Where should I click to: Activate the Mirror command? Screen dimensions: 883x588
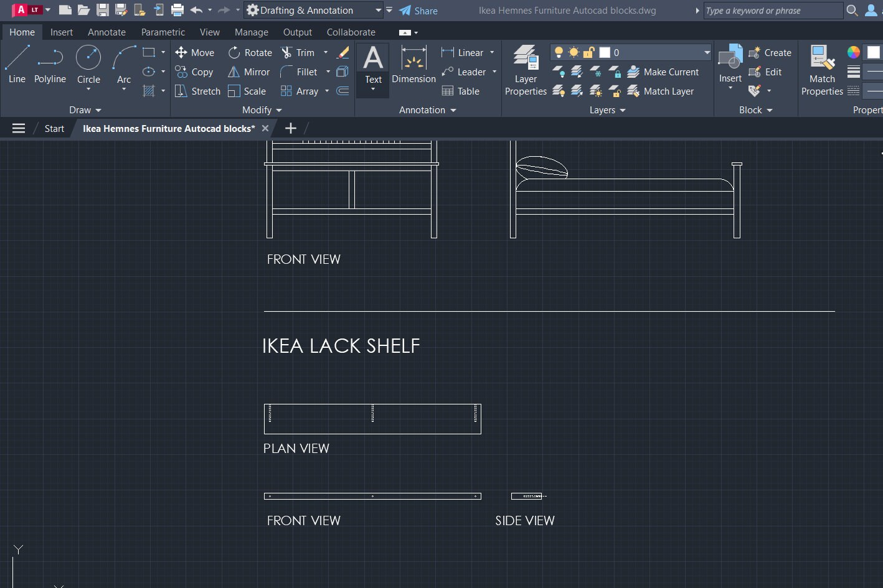pyautogui.click(x=248, y=72)
